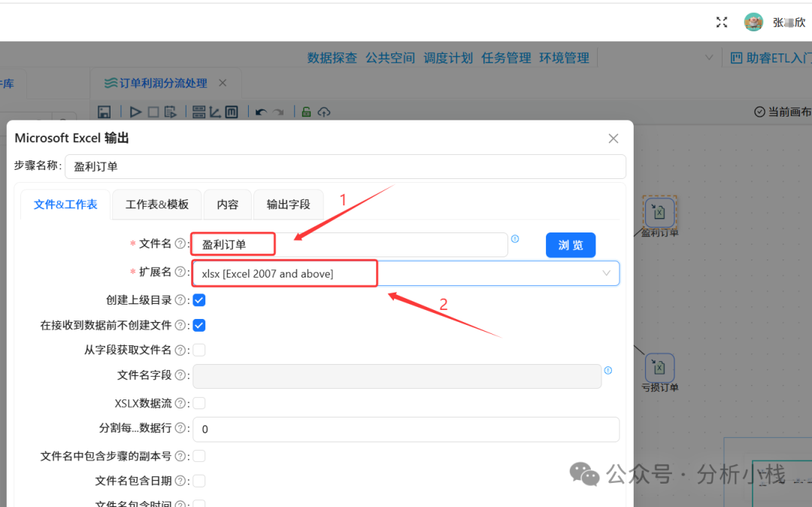The image size is (812, 507).
Task: Open the 内容 tab
Action: point(228,205)
